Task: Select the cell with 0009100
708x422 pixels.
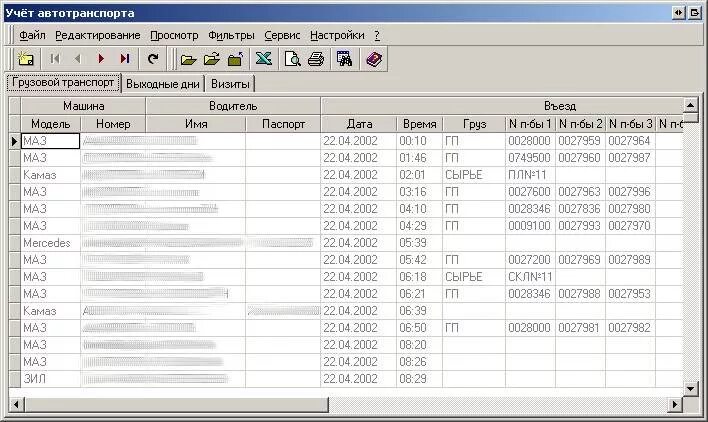Action: click(531, 226)
